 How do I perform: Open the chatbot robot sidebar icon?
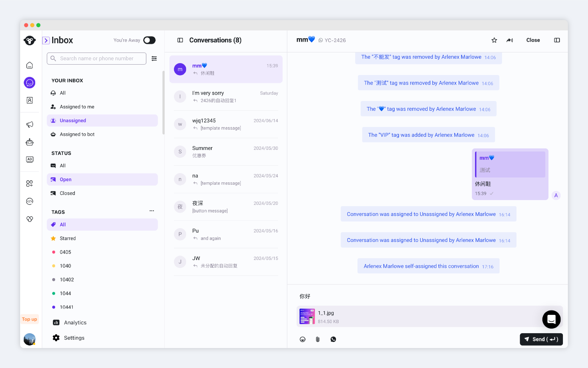29,142
